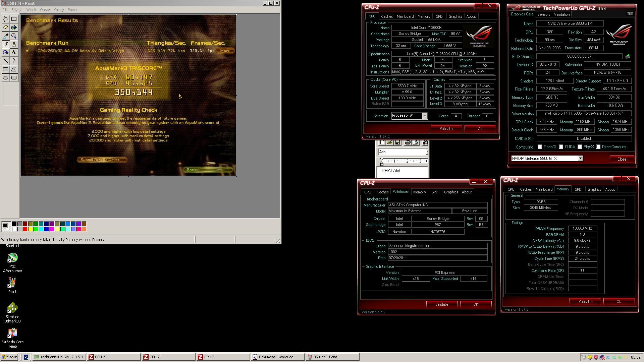Select the Pencil tool in Paint
The height and width of the screenshot is (362, 644).
click(6, 44)
